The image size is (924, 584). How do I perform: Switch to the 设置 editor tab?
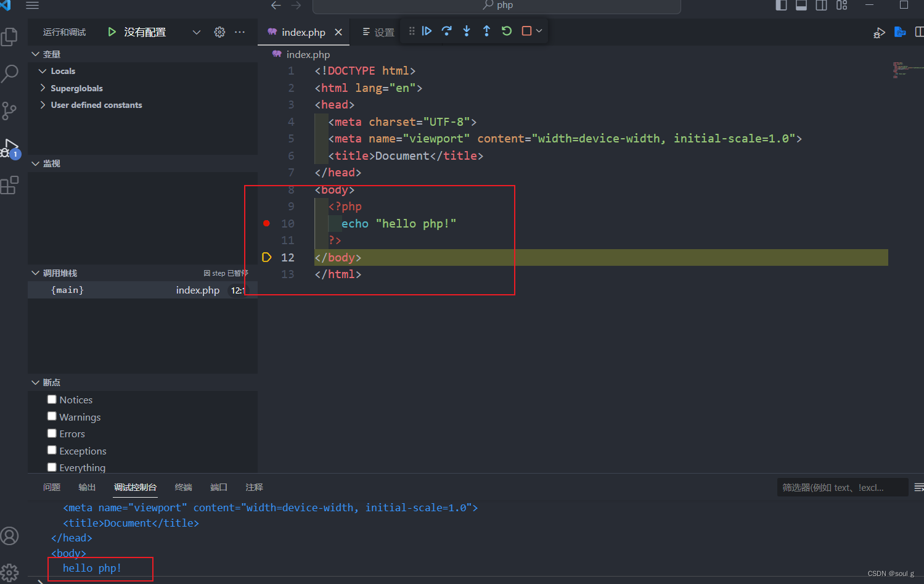(378, 32)
